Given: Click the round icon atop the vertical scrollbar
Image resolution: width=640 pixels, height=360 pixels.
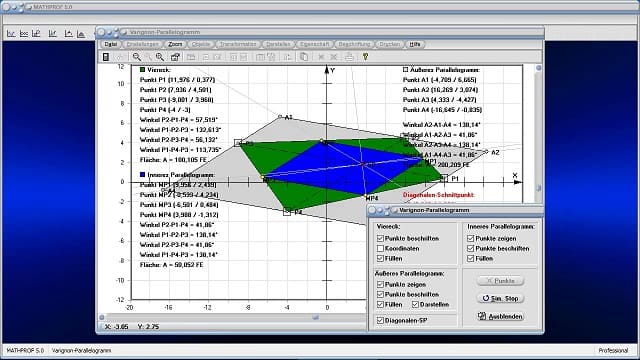Looking at the screenshot, I should pyautogui.click(x=538, y=68).
